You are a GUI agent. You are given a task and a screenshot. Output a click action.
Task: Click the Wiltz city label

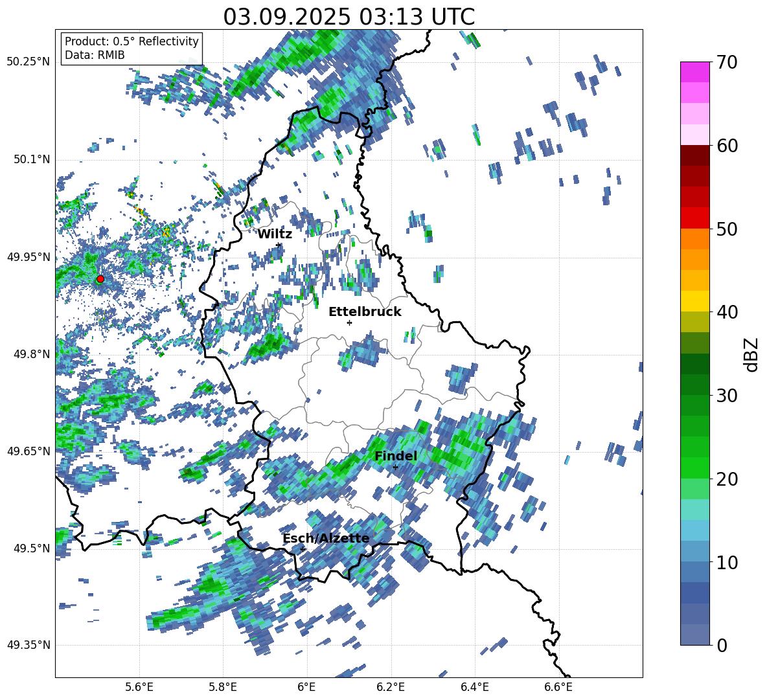pyautogui.click(x=275, y=234)
